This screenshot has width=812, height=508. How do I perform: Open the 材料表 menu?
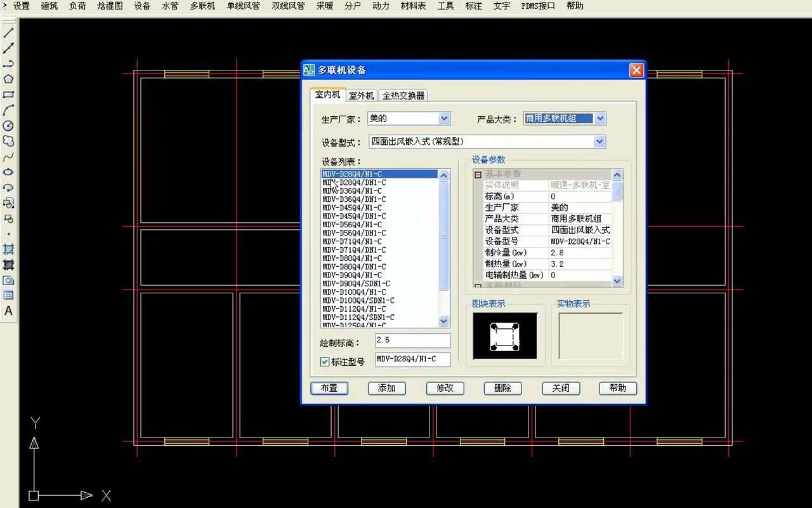pyautogui.click(x=413, y=6)
